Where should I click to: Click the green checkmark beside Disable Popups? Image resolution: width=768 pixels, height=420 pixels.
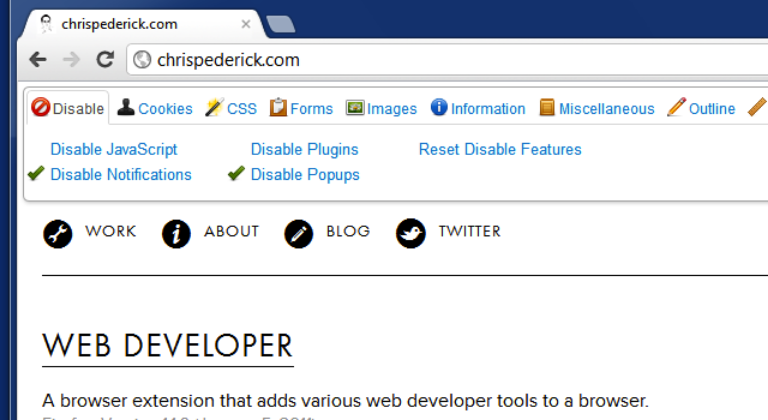click(236, 173)
